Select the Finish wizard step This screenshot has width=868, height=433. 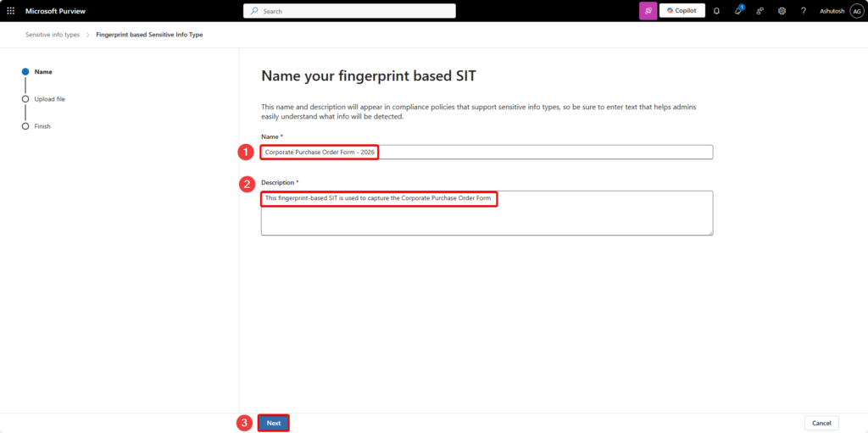42,126
